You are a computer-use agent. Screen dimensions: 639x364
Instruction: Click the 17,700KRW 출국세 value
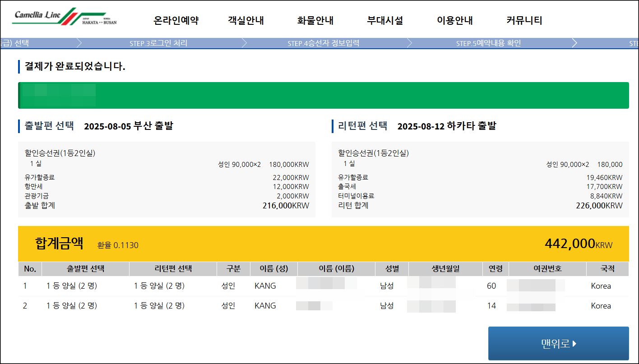604,187
